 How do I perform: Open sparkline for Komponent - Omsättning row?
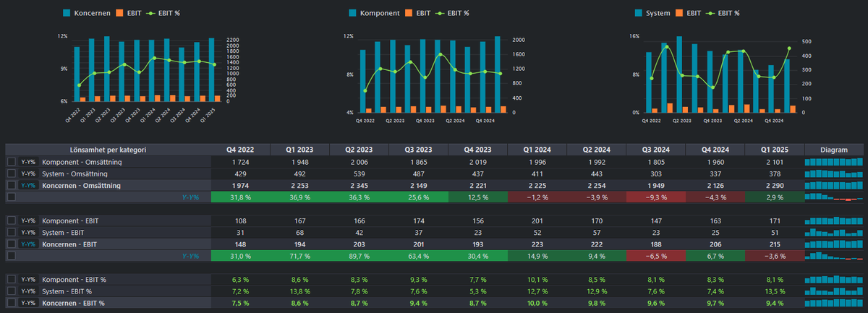[x=833, y=163]
